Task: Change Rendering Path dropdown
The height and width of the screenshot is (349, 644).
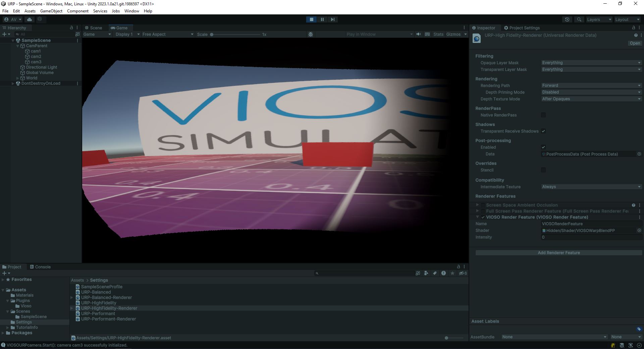Action: pos(591,85)
